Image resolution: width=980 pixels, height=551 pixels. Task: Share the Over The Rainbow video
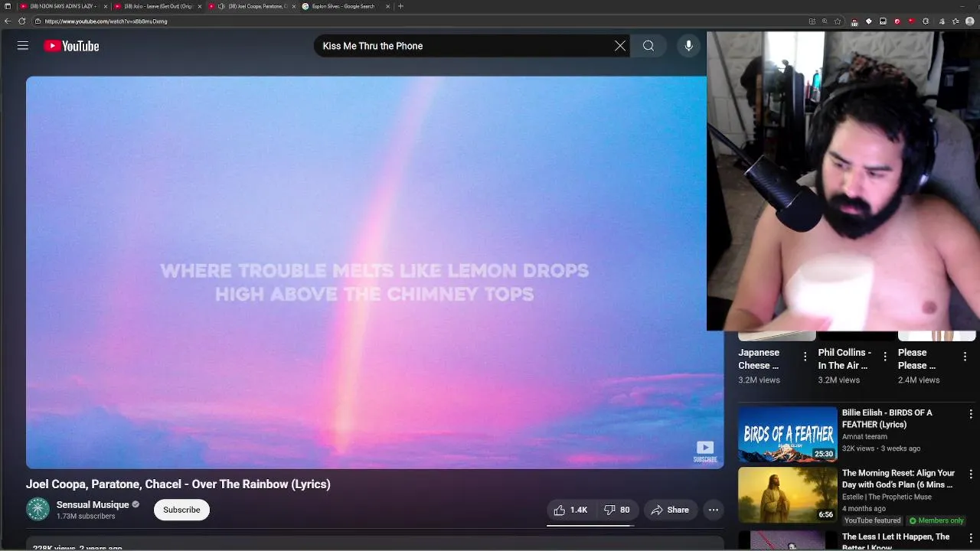pos(670,510)
